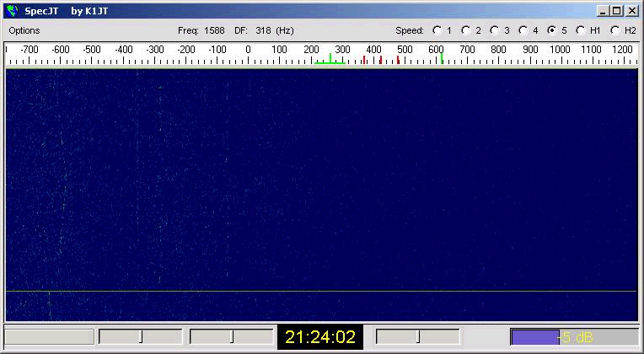Click the horizontal green line across waterfall
644x354 pixels.
pos(321,291)
